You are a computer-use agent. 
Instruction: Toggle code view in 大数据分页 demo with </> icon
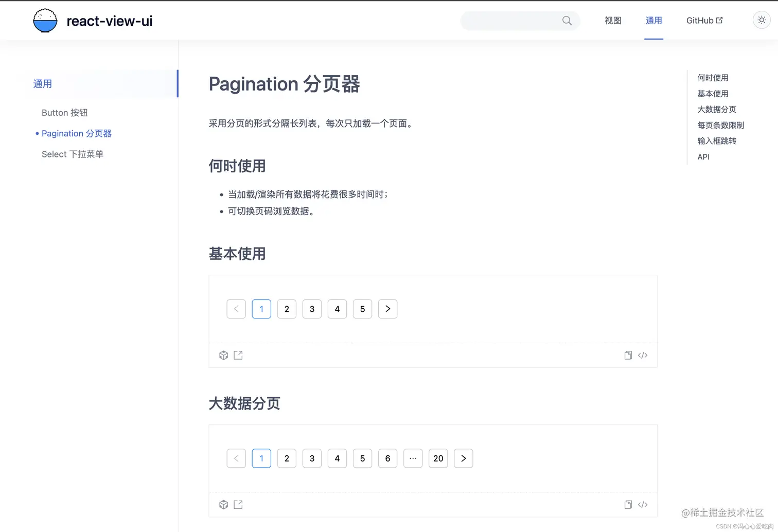click(643, 504)
